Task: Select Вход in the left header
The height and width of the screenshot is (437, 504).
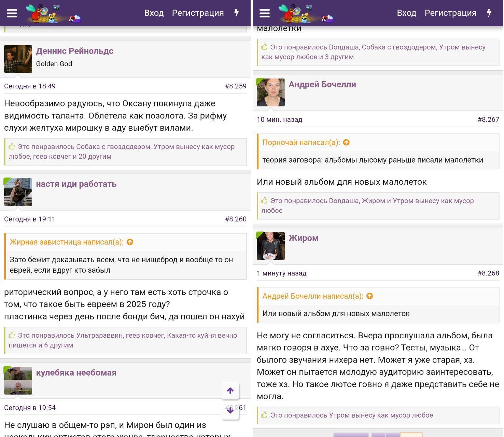Action: pos(154,13)
